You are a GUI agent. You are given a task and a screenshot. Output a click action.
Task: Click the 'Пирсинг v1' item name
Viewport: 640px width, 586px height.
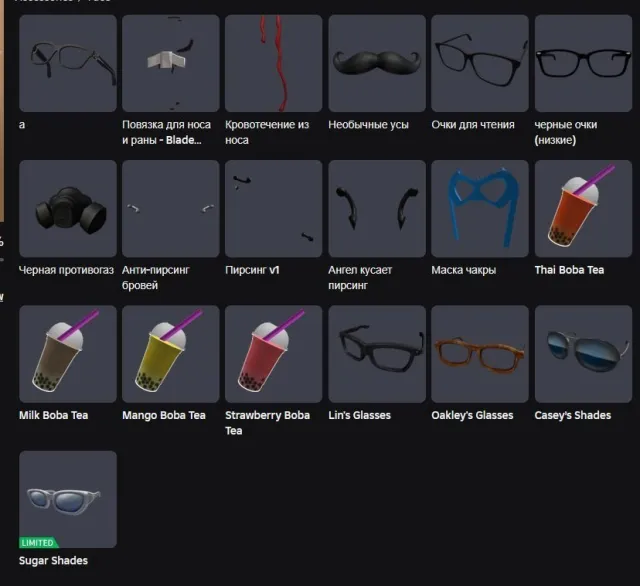(252, 270)
